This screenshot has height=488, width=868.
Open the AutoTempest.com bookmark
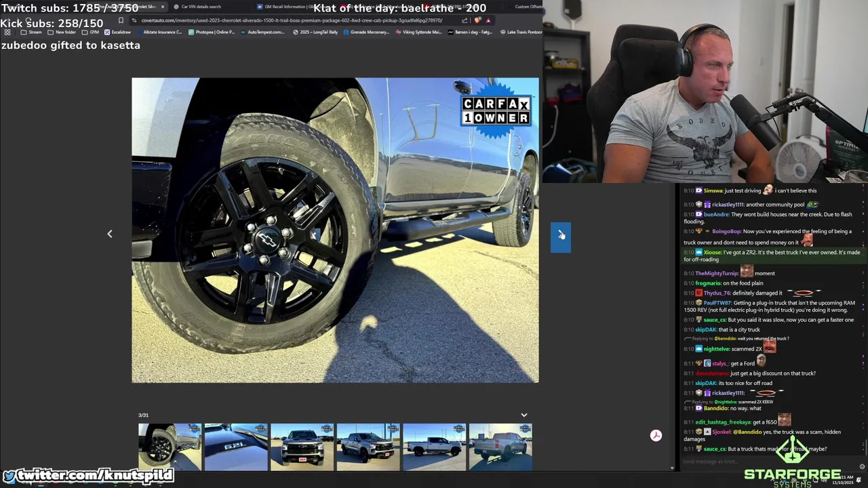(x=263, y=32)
